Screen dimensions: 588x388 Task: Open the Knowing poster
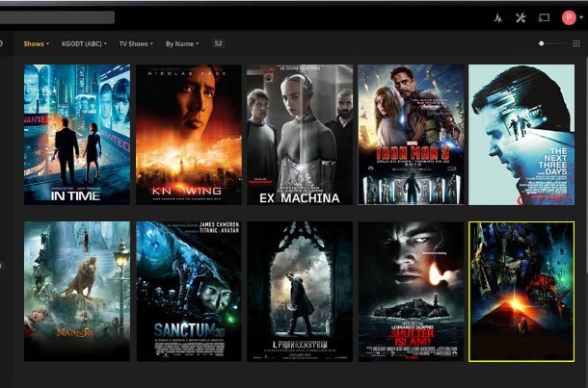[x=189, y=135]
